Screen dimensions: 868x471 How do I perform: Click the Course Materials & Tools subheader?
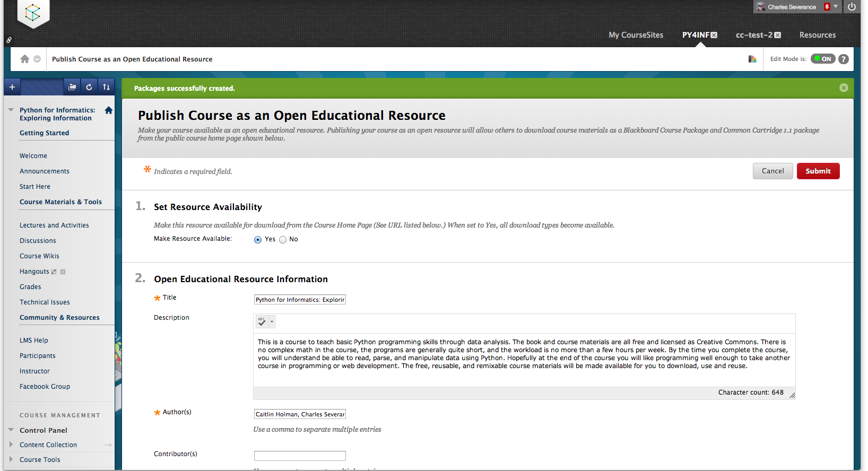(60, 202)
